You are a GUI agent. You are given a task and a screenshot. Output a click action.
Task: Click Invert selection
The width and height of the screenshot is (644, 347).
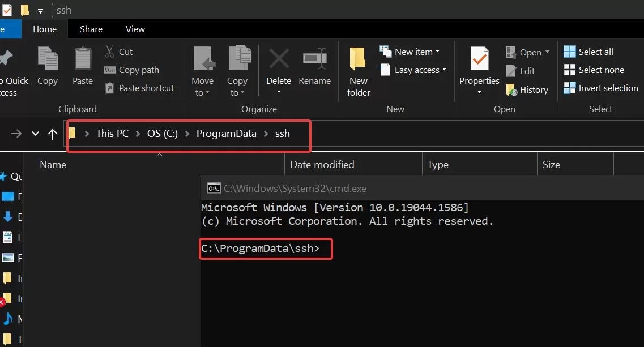(x=601, y=88)
